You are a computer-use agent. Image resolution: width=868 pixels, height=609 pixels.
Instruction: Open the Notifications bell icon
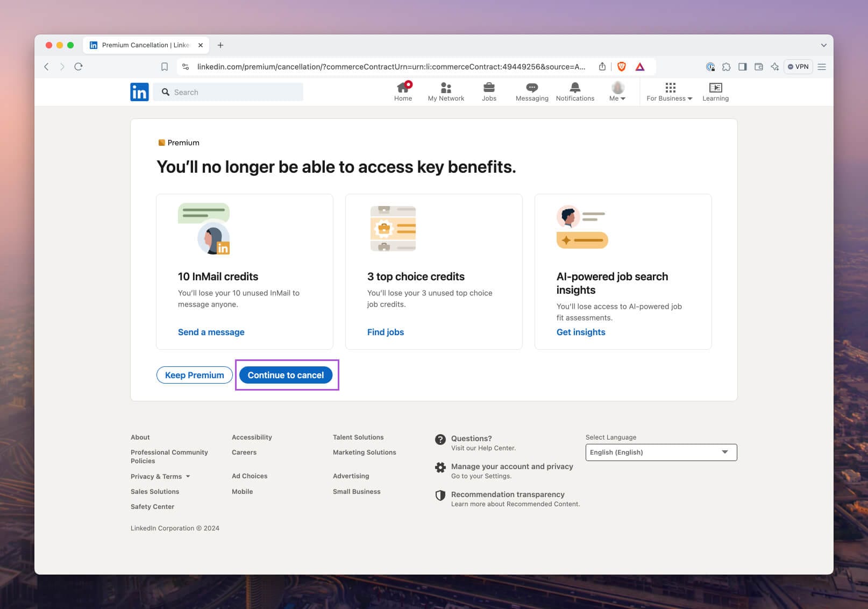pyautogui.click(x=575, y=88)
